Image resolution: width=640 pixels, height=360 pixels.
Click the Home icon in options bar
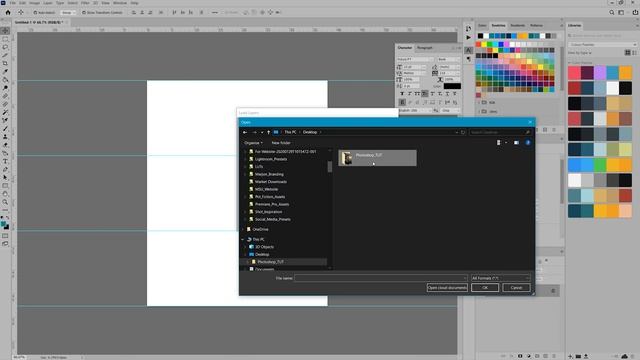click(7, 13)
